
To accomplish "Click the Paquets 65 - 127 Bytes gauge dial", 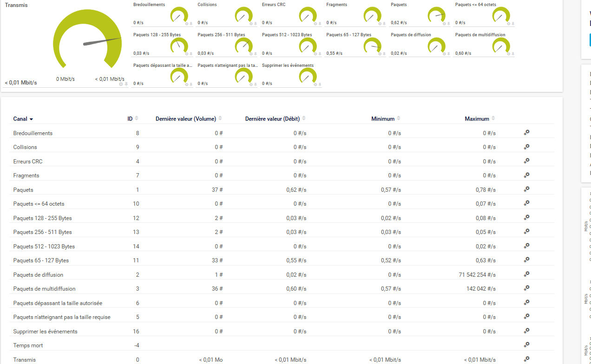I will (373, 46).
